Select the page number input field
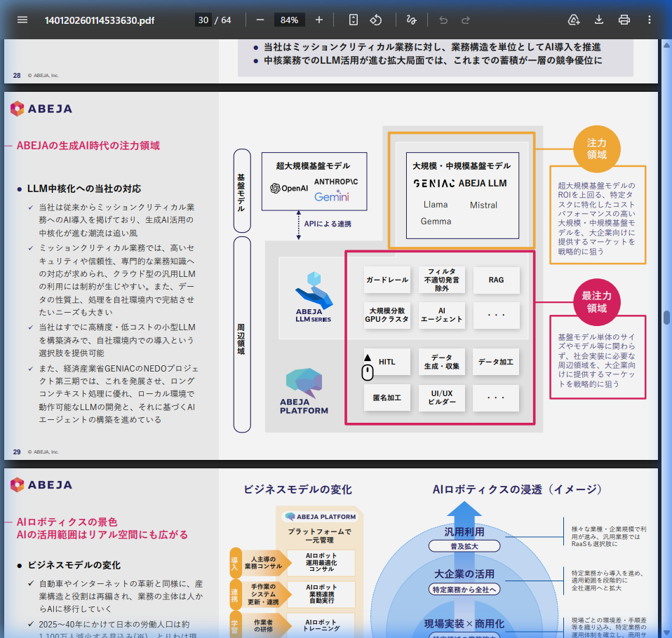 click(203, 20)
